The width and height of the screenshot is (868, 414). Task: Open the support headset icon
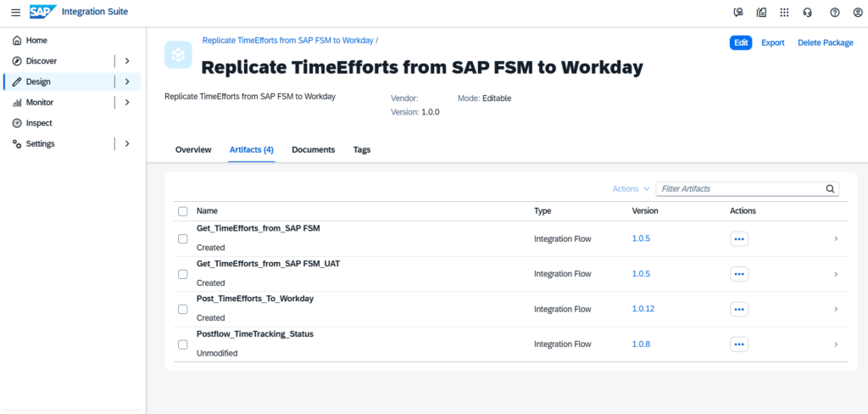click(807, 12)
